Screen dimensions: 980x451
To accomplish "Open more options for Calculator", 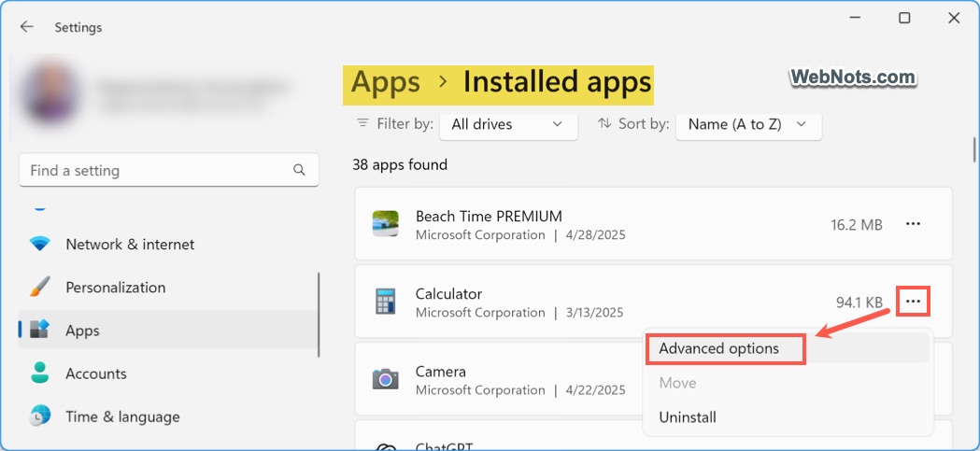I will tap(913, 301).
